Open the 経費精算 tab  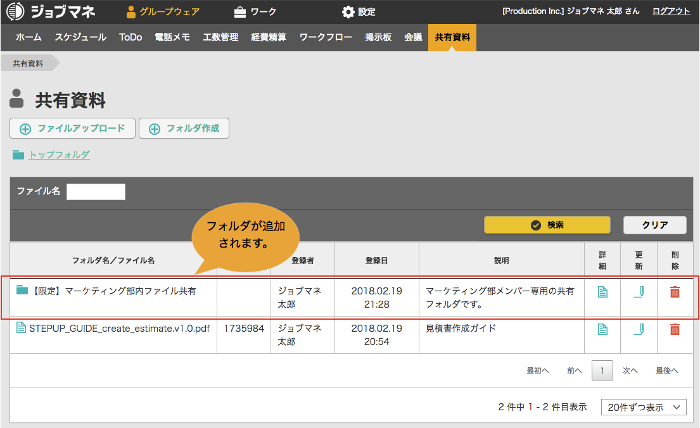[x=268, y=37]
